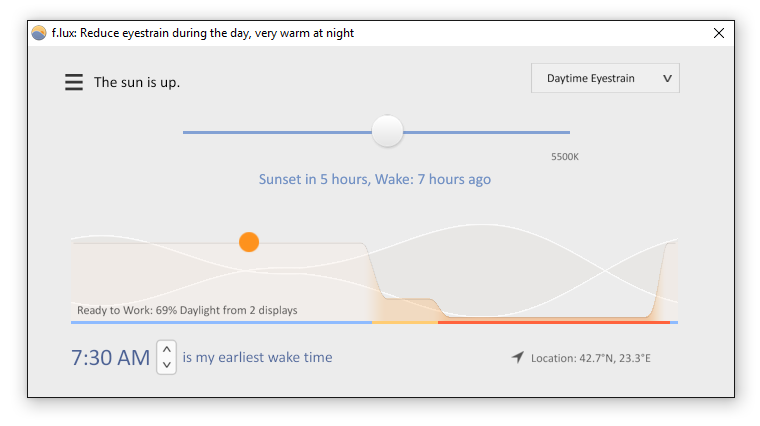Open the hamburger menu
The image size is (760, 426).
point(74,82)
